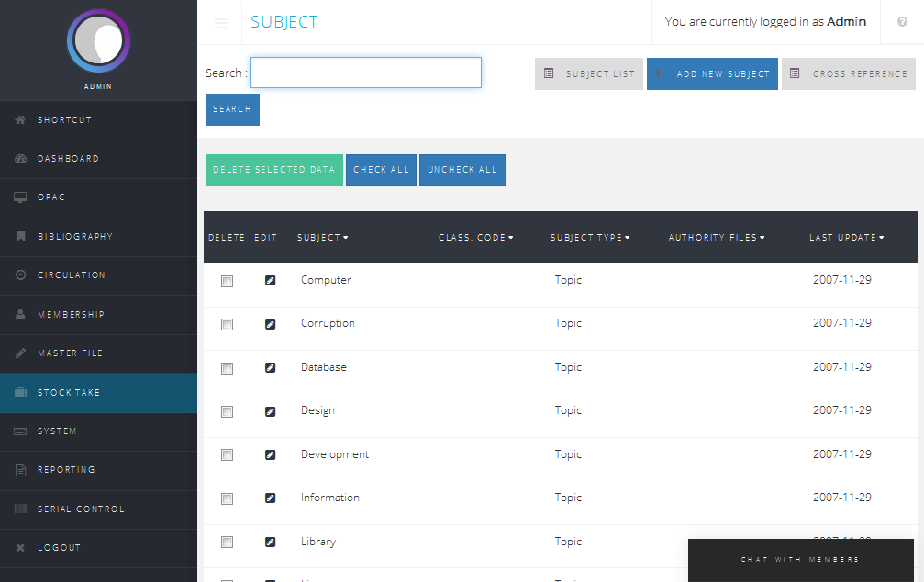Screen dimensions: 924x582
Task: Open the Bibliography sidebar menu
Action: 75,237
